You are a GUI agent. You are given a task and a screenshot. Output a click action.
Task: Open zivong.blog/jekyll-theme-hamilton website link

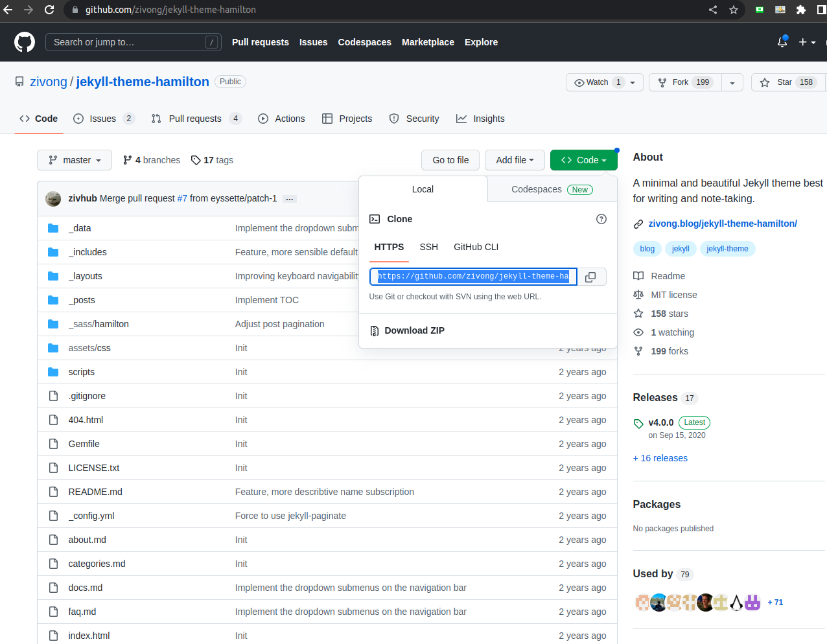723,224
